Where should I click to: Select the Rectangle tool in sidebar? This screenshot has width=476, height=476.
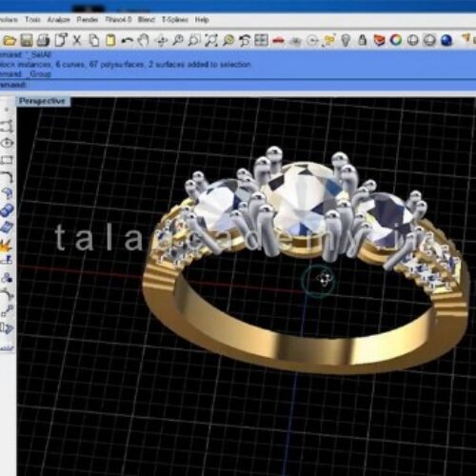click(x=7, y=160)
